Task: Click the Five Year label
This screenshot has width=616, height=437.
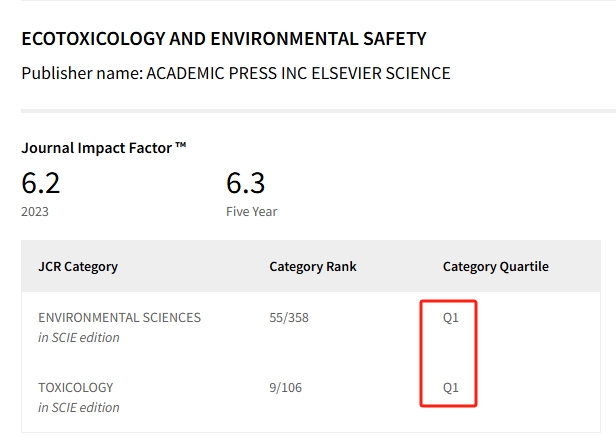Action: click(251, 212)
